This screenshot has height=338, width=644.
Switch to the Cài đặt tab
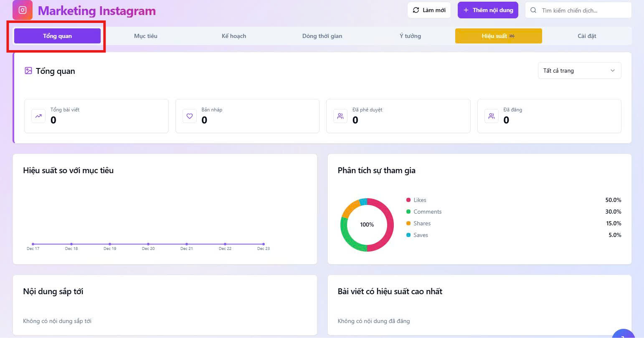click(x=587, y=36)
